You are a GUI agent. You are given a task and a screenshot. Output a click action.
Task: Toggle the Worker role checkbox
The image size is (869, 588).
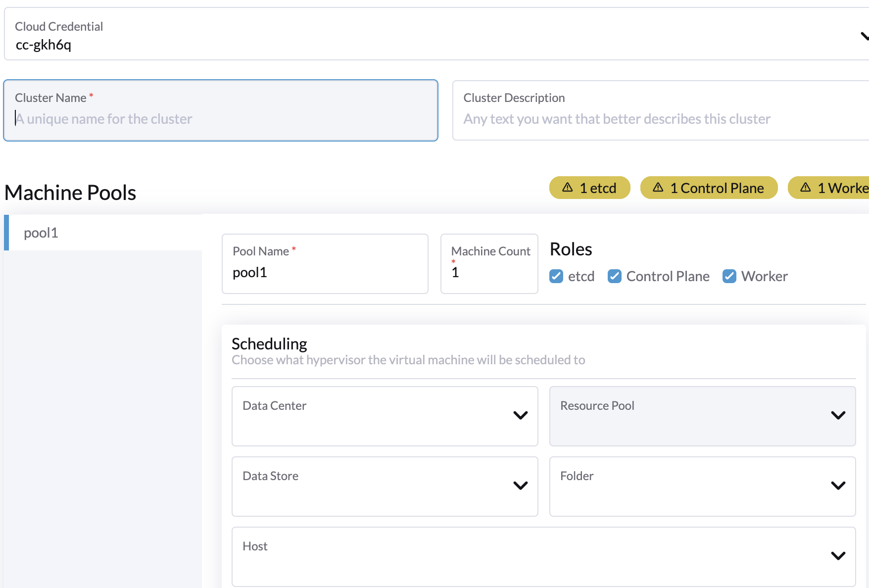coord(729,276)
